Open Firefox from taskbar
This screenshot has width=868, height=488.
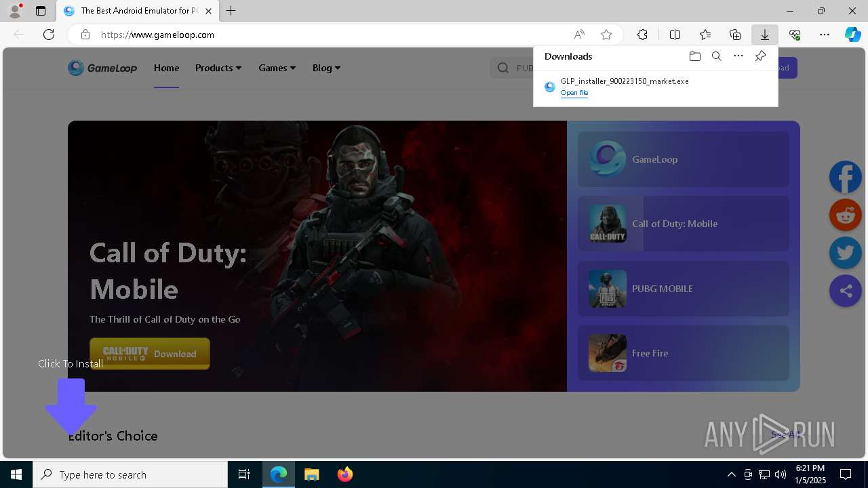344,474
